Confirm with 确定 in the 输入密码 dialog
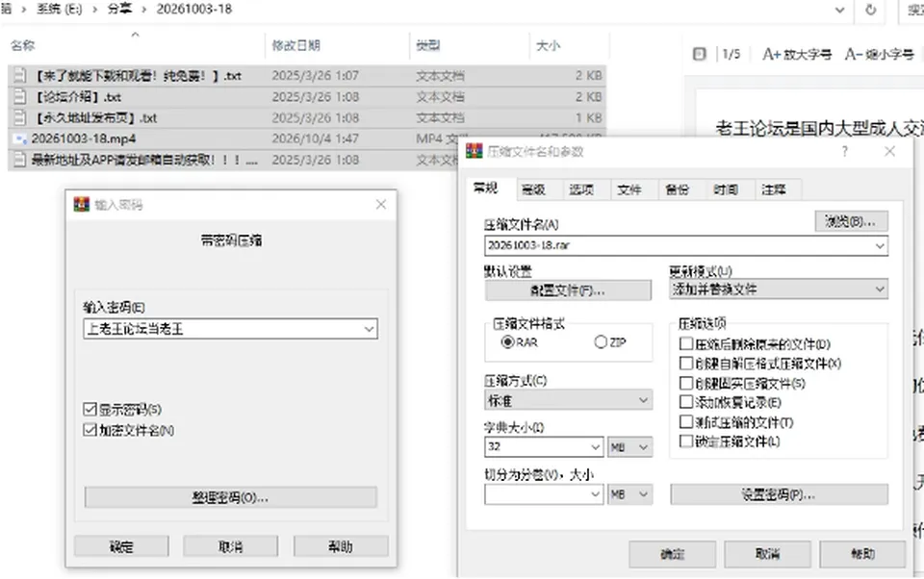Viewport: 924px width, 579px height. pos(121,546)
